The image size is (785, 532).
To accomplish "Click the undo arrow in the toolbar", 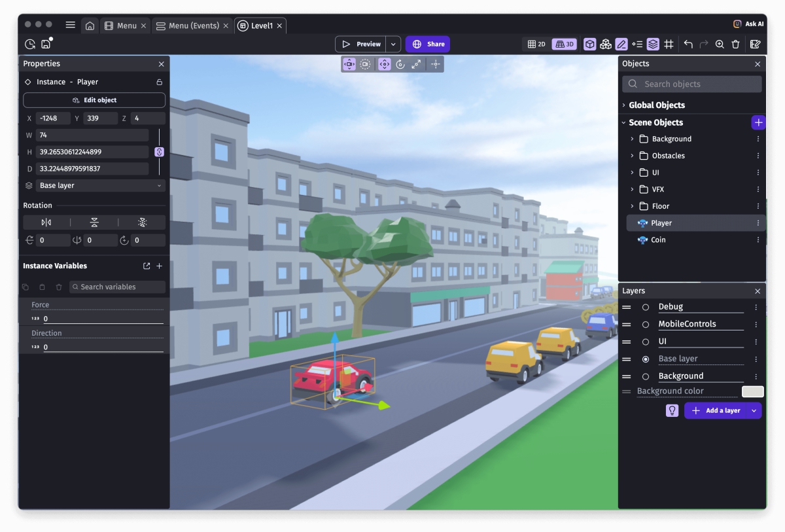I will point(688,44).
